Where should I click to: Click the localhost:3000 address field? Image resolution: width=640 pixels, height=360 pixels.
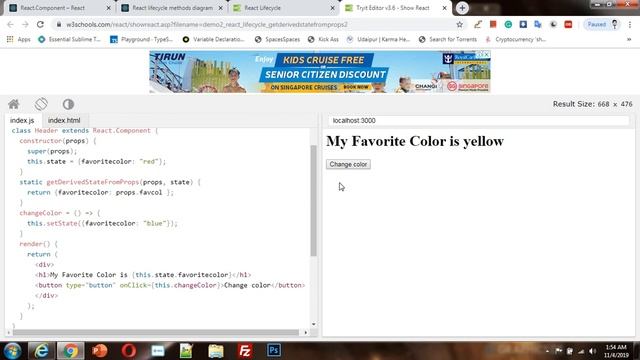pyautogui.click(x=478, y=120)
